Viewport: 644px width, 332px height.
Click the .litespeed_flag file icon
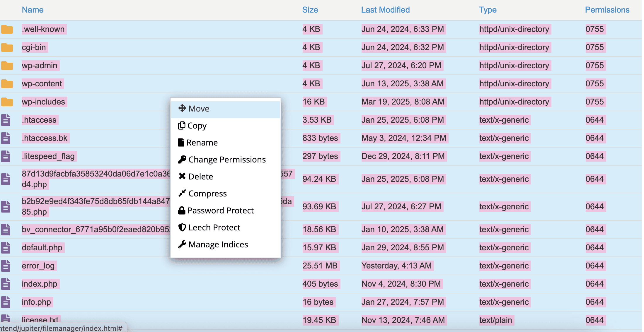tap(6, 156)
